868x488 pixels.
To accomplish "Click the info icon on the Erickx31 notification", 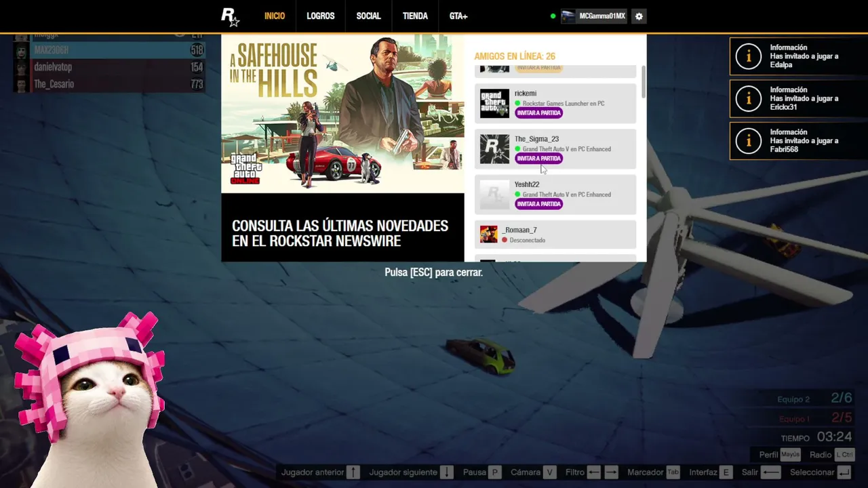I will (749, 98).
